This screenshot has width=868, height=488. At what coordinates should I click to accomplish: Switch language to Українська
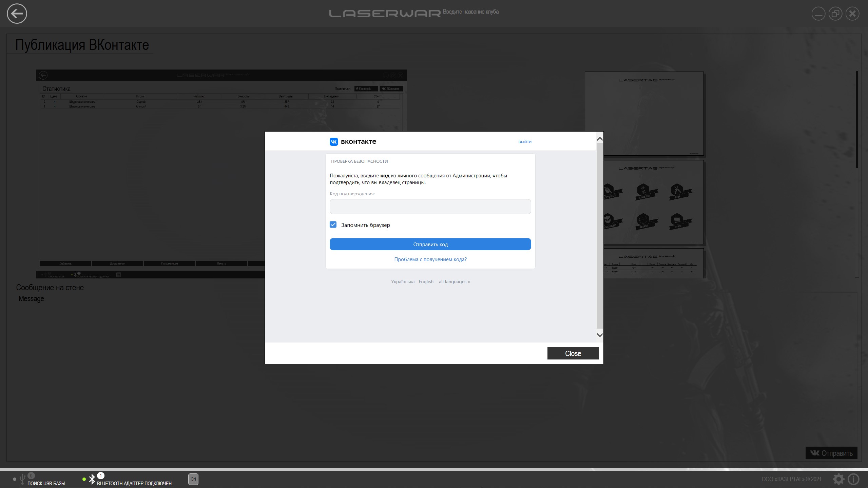(x=402, y=281)
